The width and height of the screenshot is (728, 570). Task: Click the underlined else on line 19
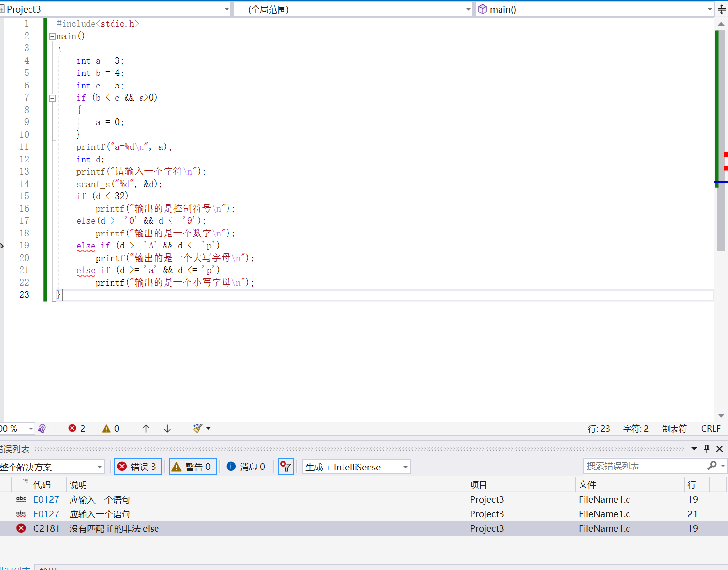point(86,246)
